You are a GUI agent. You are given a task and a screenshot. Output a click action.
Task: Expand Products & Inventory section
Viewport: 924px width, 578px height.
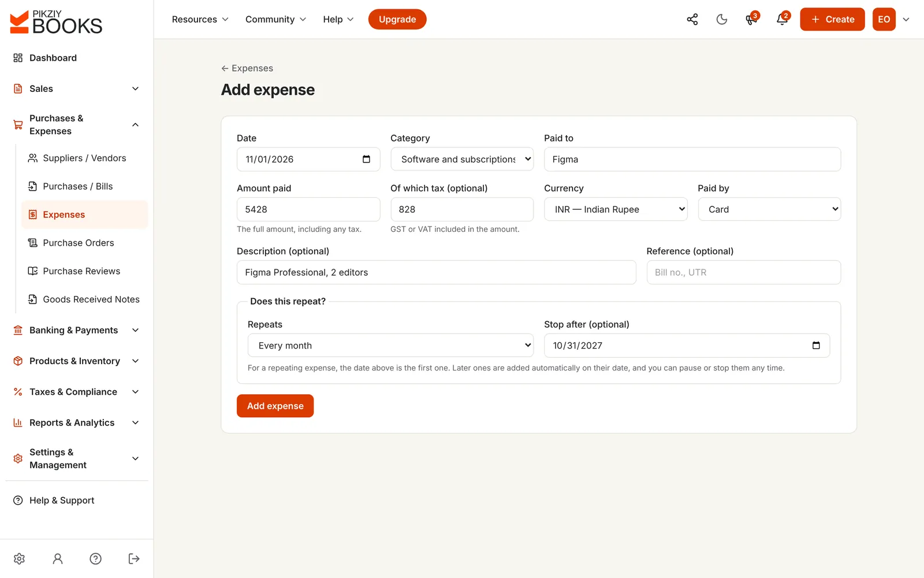pyautogui.click(x=76, y=361)
